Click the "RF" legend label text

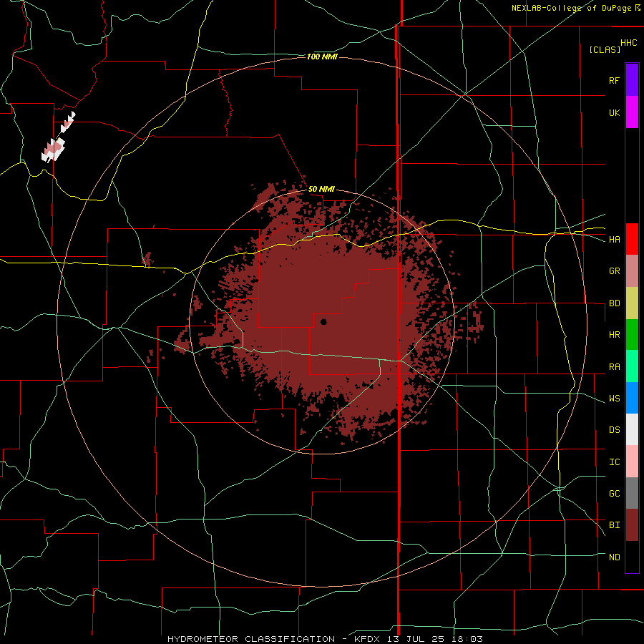point(614,80)
